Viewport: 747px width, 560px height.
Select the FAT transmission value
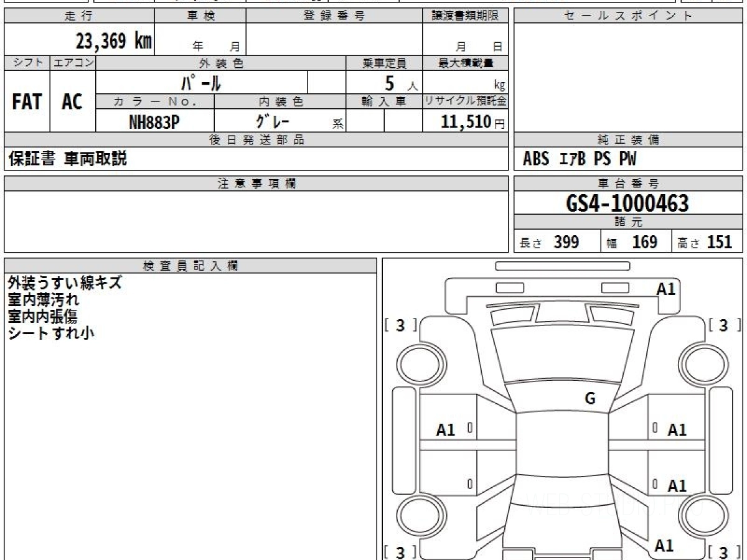[x=27, y=102]
